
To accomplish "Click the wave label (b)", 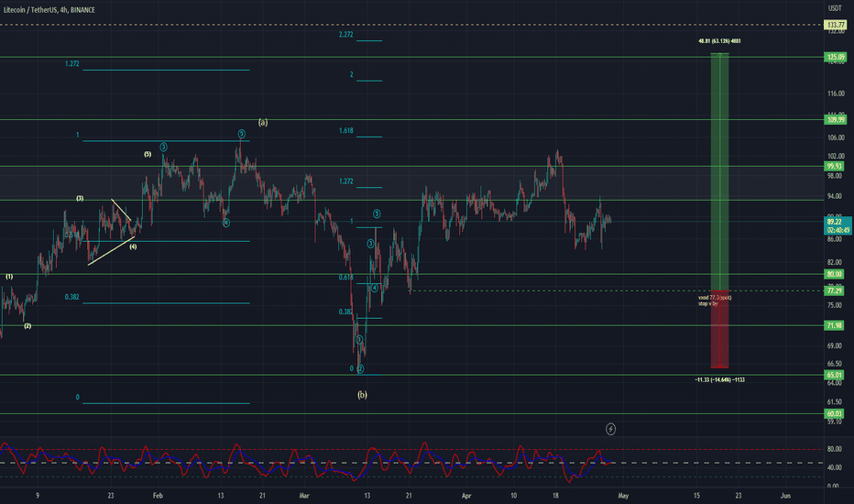I will pos(362,394).
